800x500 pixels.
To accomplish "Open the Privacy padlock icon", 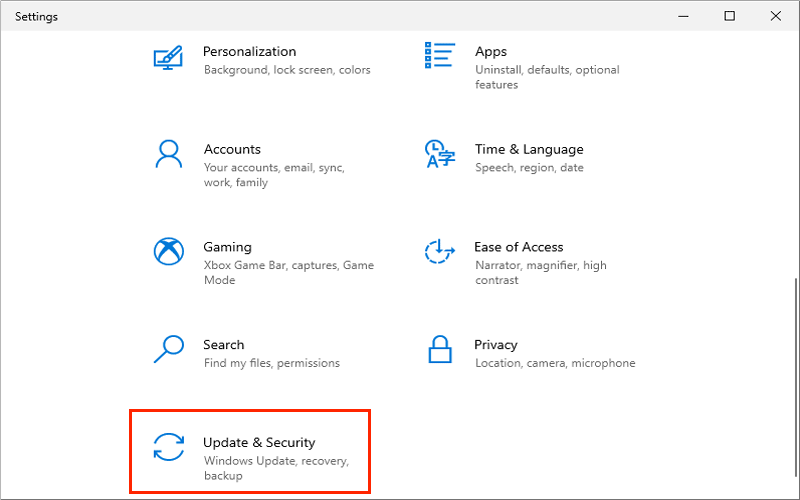I will pyautogui.click(x=440, y=349).
